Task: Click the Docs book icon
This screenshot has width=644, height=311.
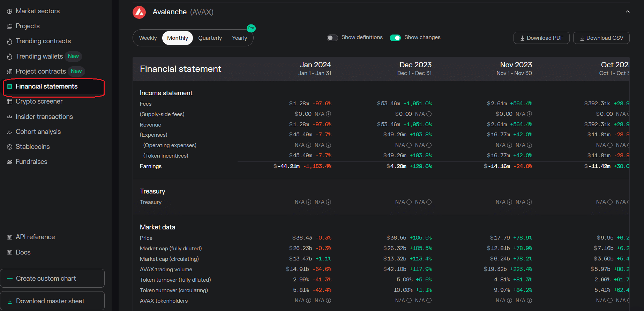Action: [10, 252]
